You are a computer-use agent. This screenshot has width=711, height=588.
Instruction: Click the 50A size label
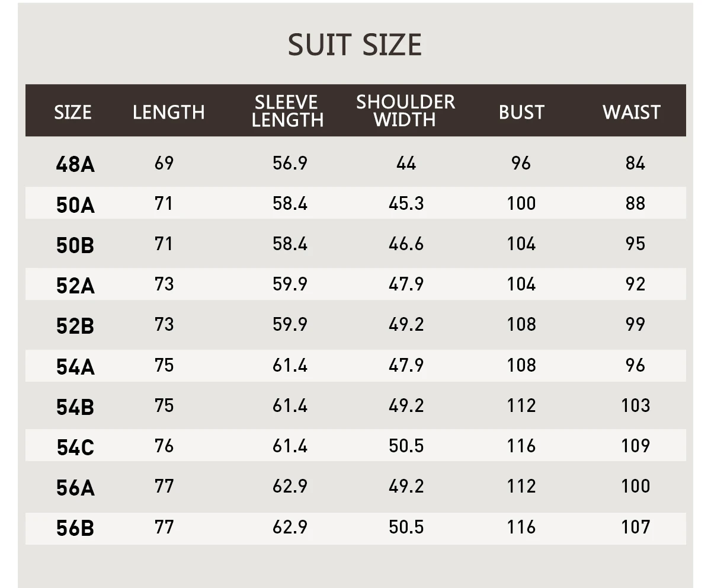(75, 205)
